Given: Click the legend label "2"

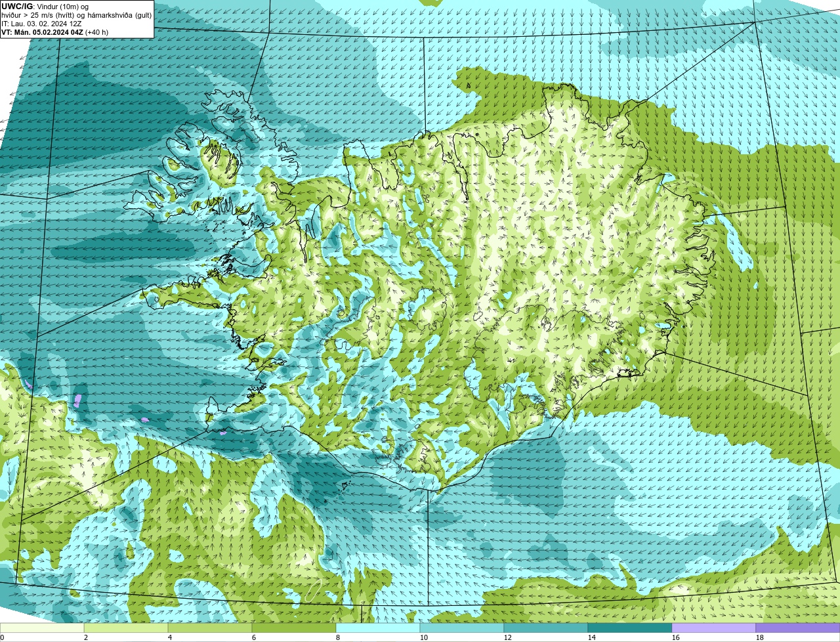Looking at the screenshot, I should tap(86, 637).
